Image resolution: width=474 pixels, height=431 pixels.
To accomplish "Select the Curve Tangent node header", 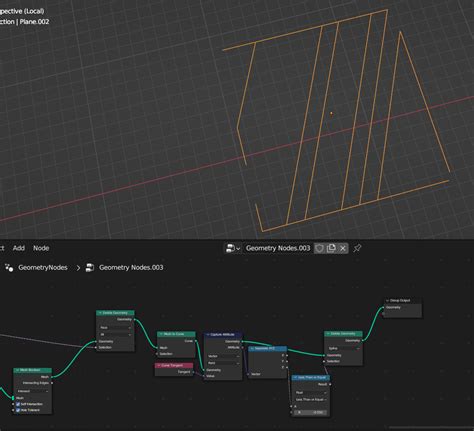I will tap(174, 365).
